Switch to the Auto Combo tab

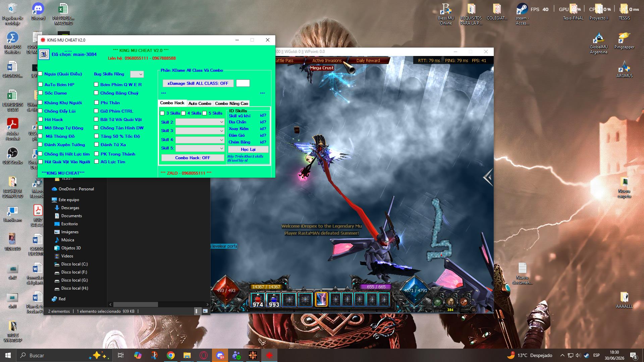[x=200, y=104]
